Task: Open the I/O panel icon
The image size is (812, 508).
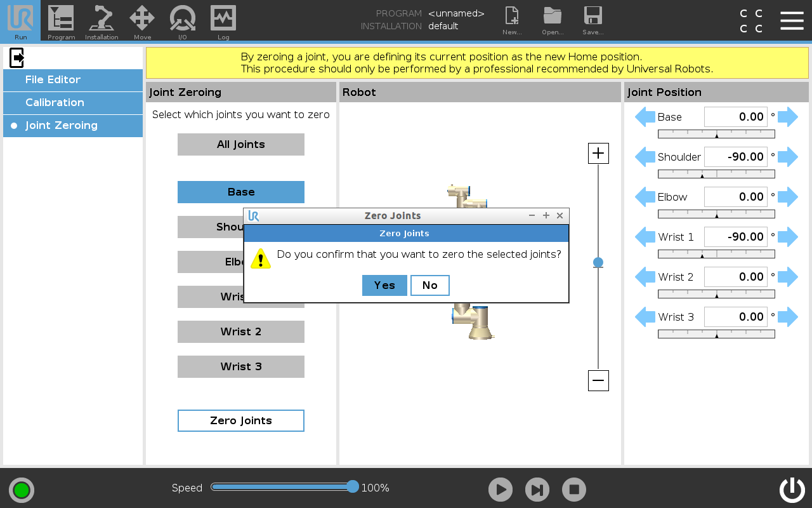Action: pos(183,19)
